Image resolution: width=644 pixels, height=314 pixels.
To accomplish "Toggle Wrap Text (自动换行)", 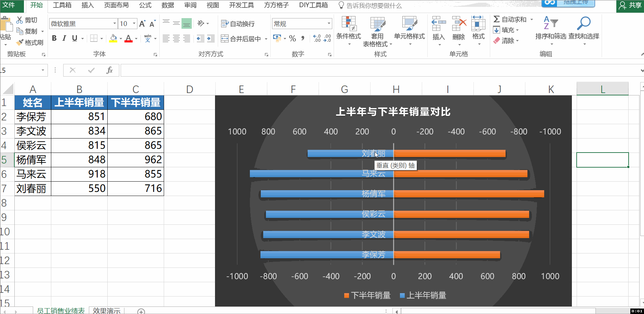I will (238, 24).
